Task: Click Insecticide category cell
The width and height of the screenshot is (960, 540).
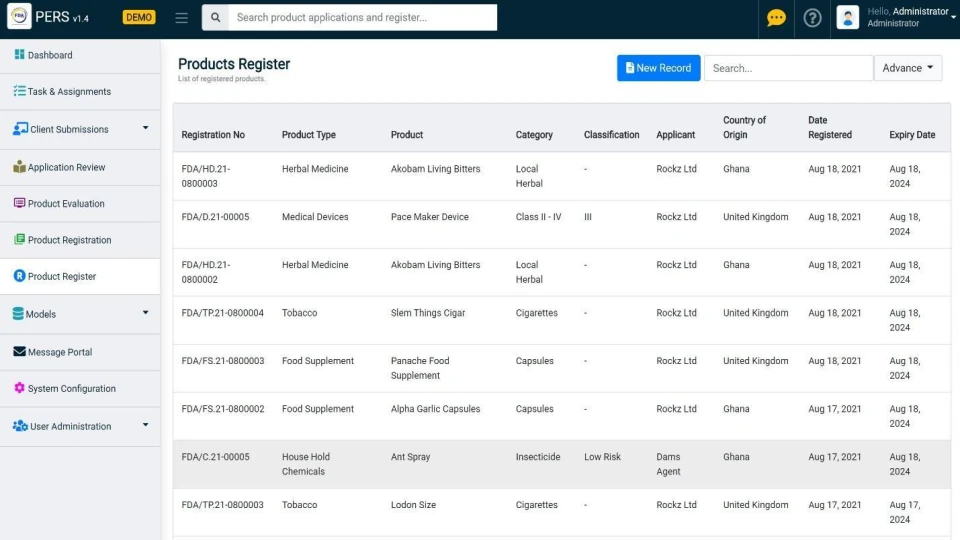Action: 538,457
